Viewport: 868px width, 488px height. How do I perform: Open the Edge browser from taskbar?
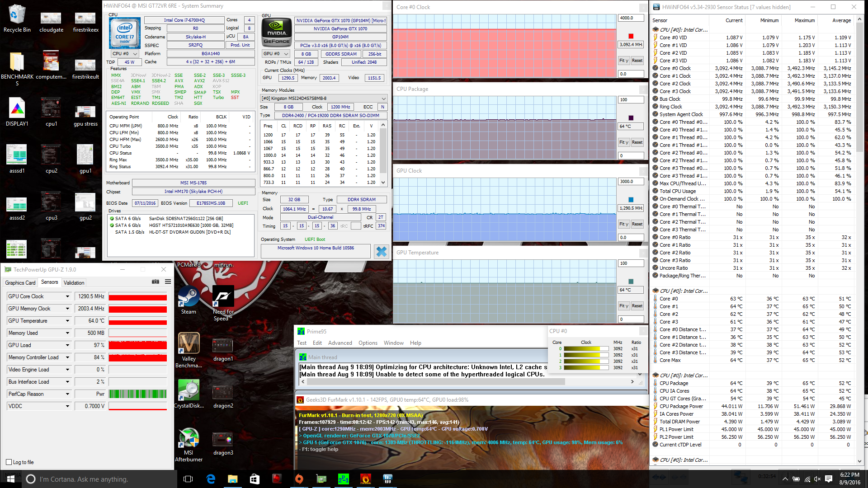[x=211, y=479]
